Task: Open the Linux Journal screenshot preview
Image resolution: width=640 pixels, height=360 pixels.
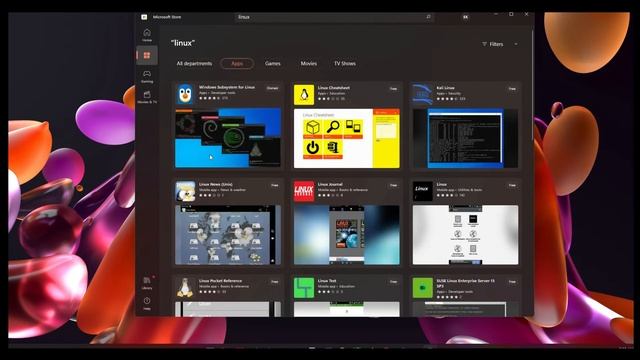Action: [347, 235]
